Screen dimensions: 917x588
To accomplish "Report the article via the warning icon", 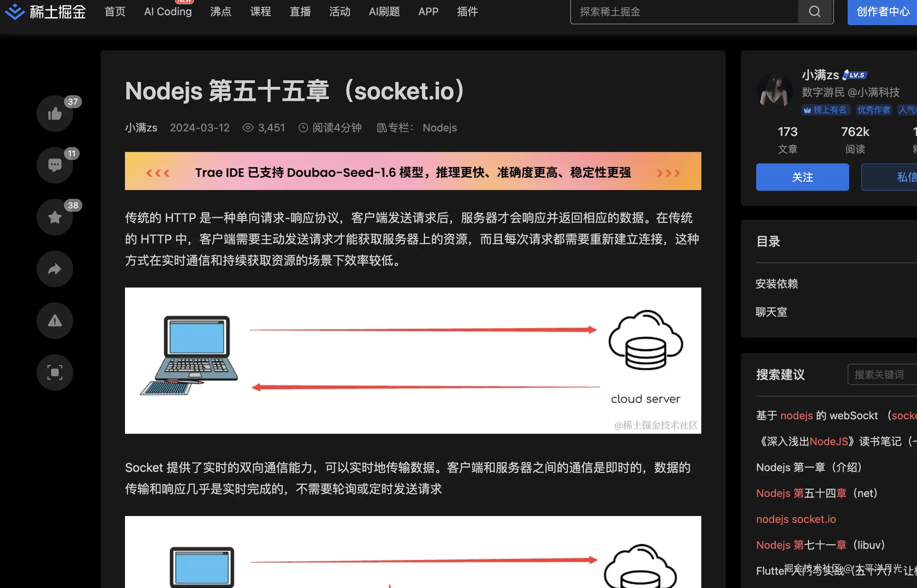I will pos(55,321).
